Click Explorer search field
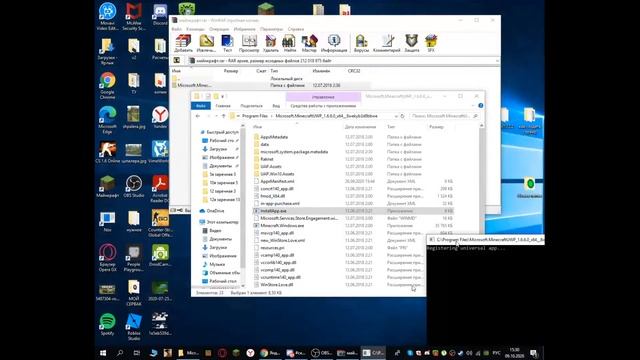640x360 pixels. click(444, 116)
